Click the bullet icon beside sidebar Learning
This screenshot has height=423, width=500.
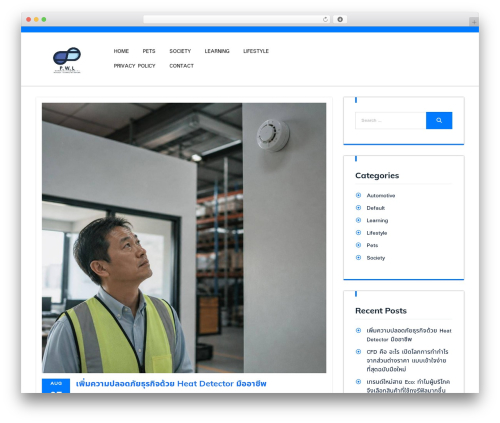point(358,220)
